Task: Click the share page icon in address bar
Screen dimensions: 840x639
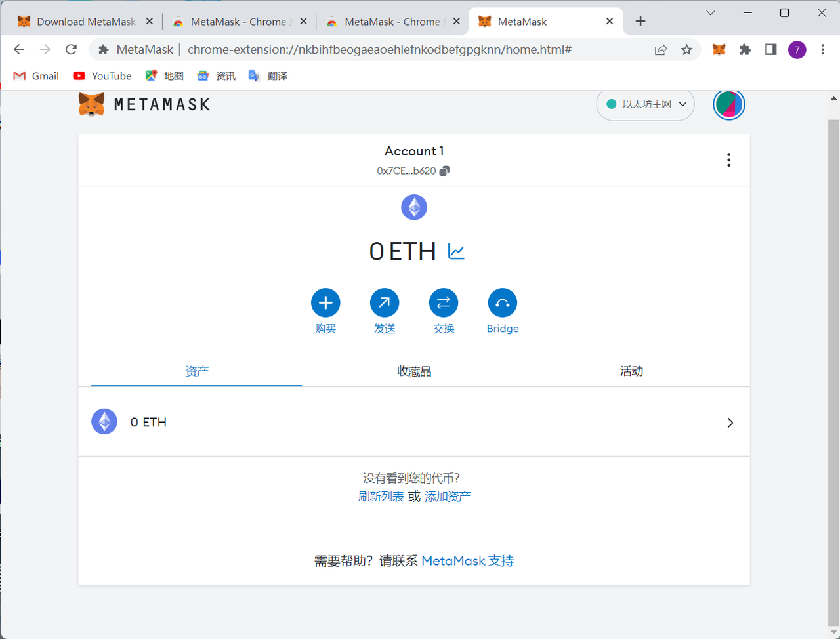Action: (661, 50)
